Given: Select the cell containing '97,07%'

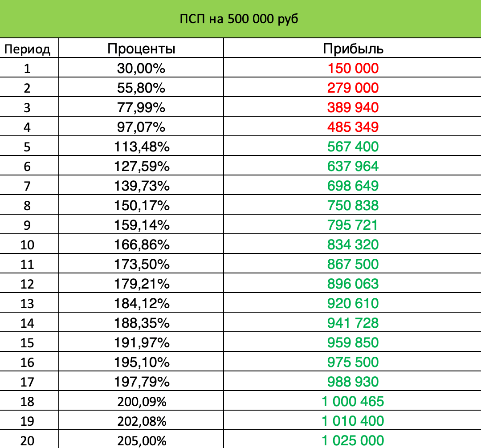Looking at the screenshot, I should click(x=142, y=127).
